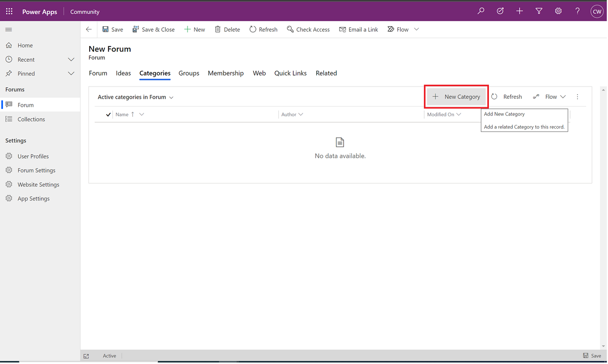Switch to the Quick Links tab
The width and height of the screenshot is (608, 364).
point(290,73)
